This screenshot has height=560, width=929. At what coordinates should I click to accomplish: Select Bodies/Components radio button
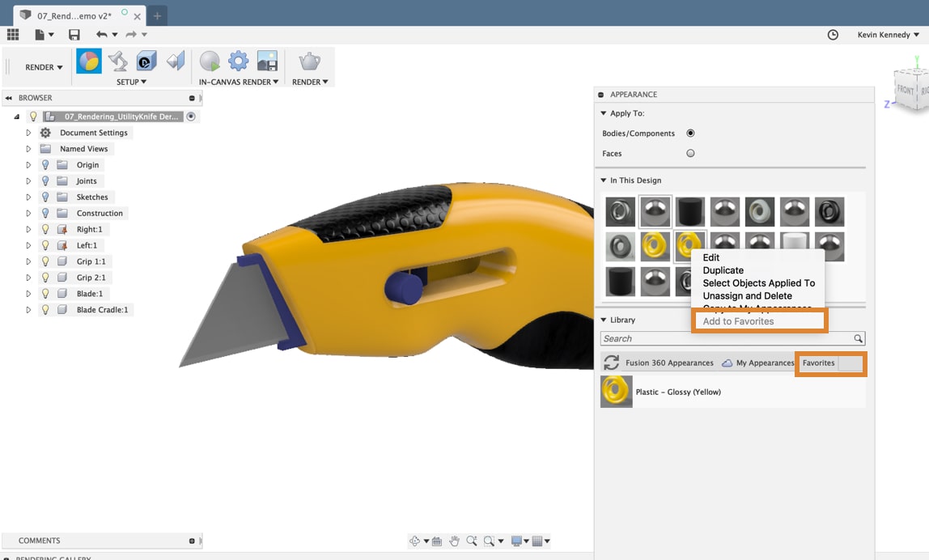[690, 134]
